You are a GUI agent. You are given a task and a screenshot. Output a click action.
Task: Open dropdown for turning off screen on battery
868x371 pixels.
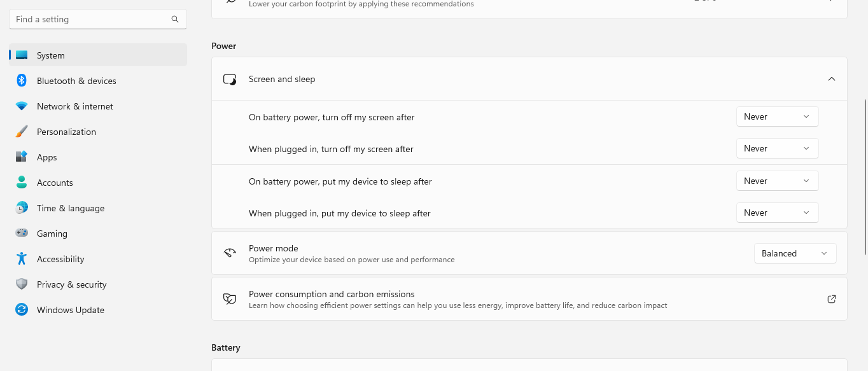[777, 116]
